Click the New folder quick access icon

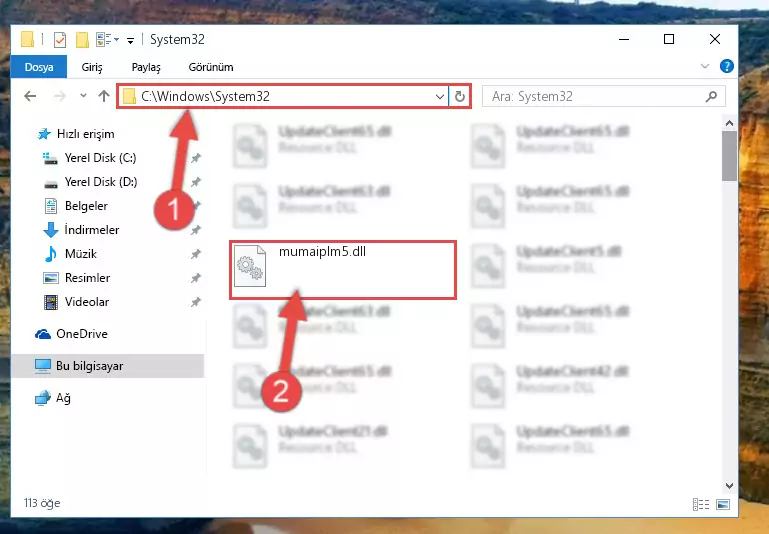82,40
